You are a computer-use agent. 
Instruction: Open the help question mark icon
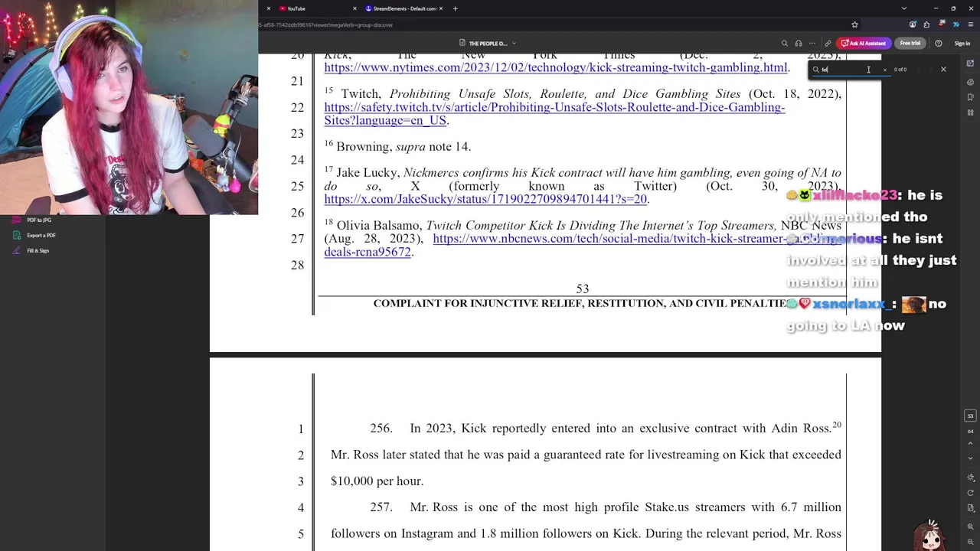pyautogui.click(x=939, y=44)
